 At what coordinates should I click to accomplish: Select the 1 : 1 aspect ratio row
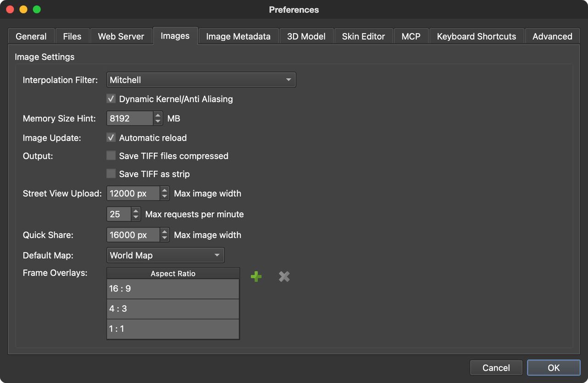coord(173,329)
